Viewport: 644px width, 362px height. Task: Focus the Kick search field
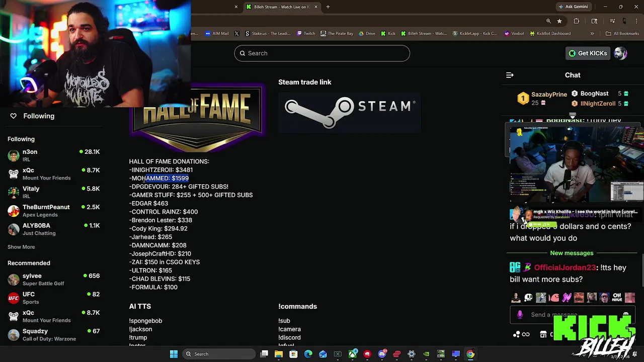(322, 53)
